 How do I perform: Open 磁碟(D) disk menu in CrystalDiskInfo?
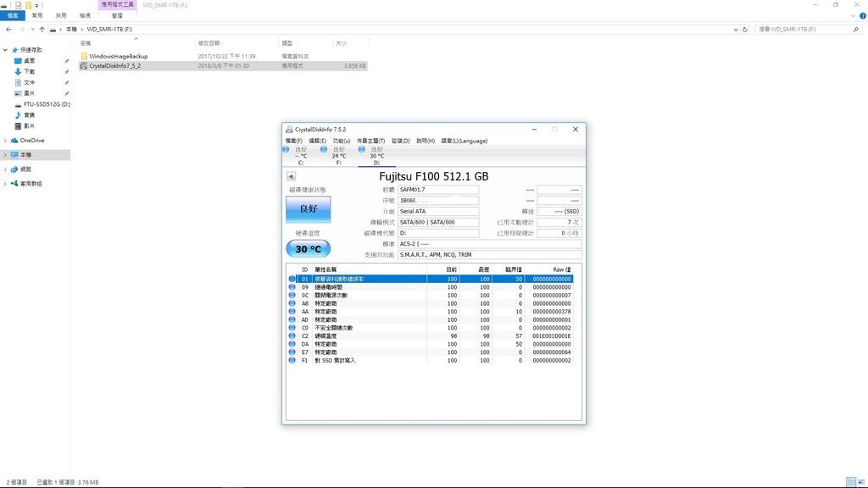click(x=401, y=141)
